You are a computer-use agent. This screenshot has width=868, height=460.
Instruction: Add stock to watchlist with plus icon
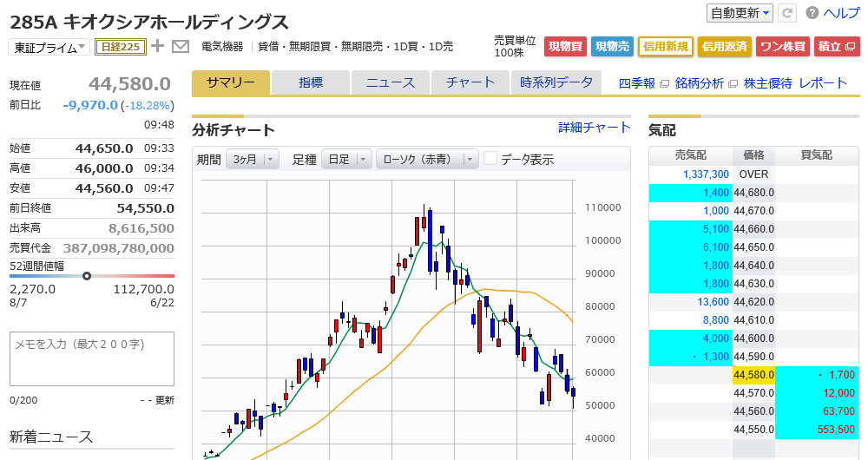point(158,46)
